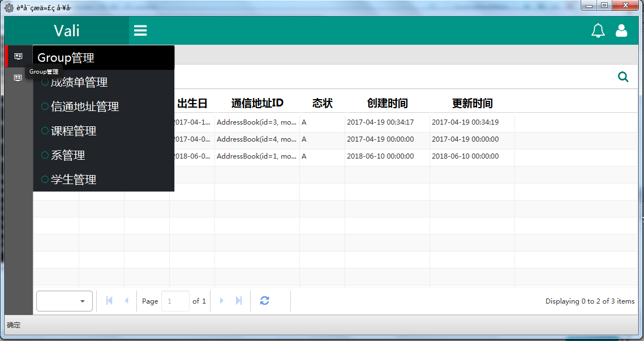Toggle the hamburger menu icon

point(140,31)
